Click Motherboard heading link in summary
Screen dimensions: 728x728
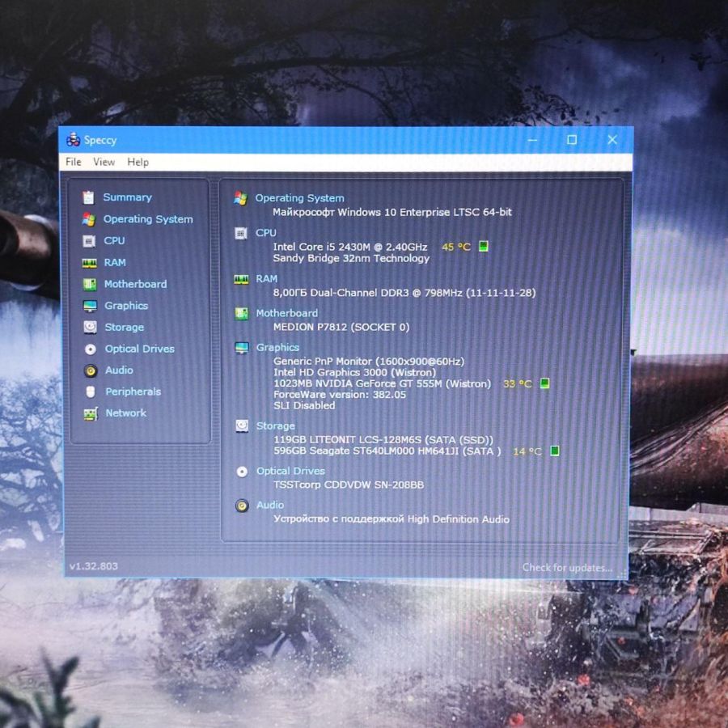coord(287,313)
